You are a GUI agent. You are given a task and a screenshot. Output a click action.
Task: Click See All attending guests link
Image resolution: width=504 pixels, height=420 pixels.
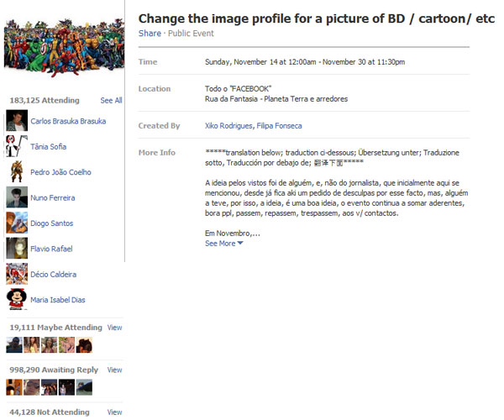click(x=111, y=100)
